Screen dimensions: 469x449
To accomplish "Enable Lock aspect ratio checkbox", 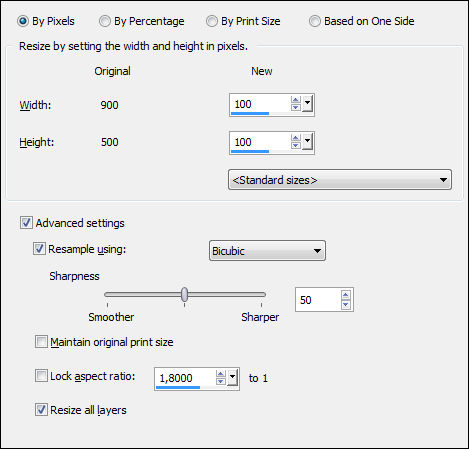I will [41, 376].
